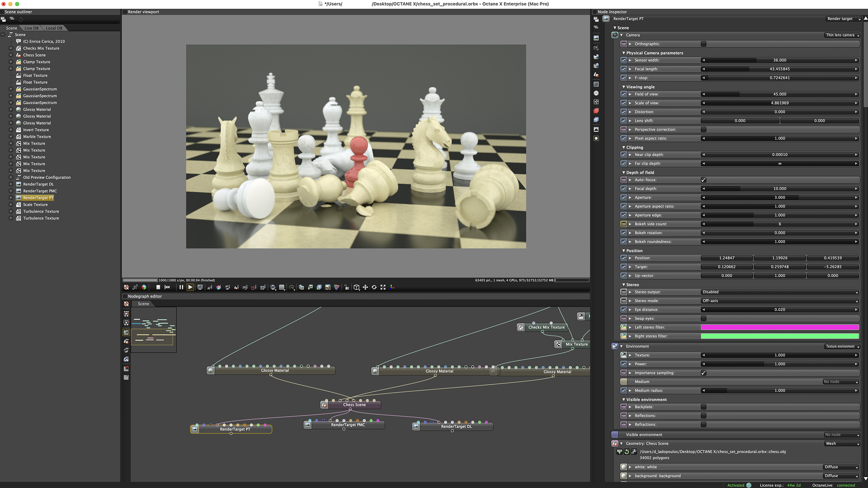
Task: Click the move gizmo tool icon
Action: pos(365,287)
